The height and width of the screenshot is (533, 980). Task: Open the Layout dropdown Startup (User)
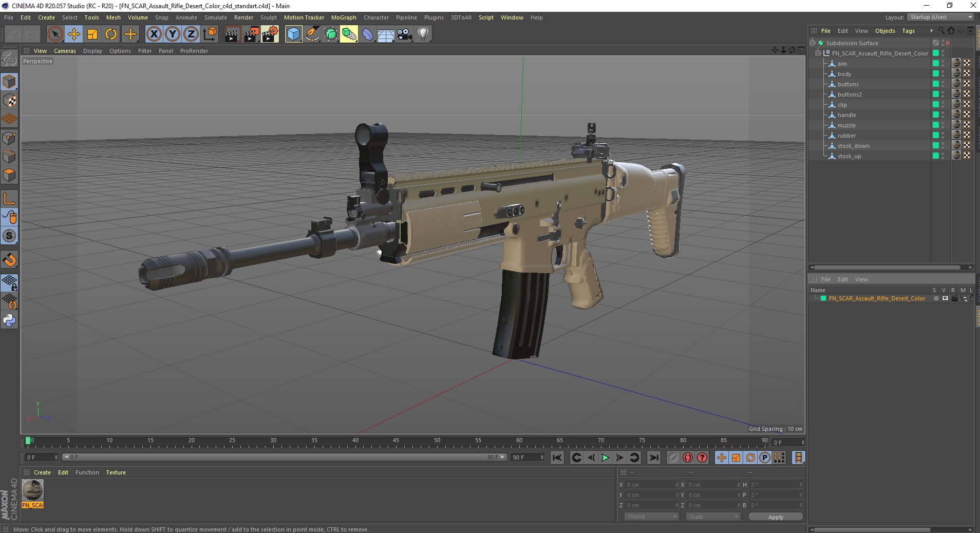tap(940, 17)
